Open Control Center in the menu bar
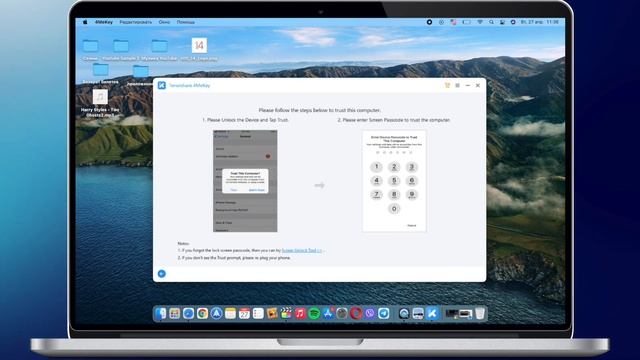 click(502, 22)
